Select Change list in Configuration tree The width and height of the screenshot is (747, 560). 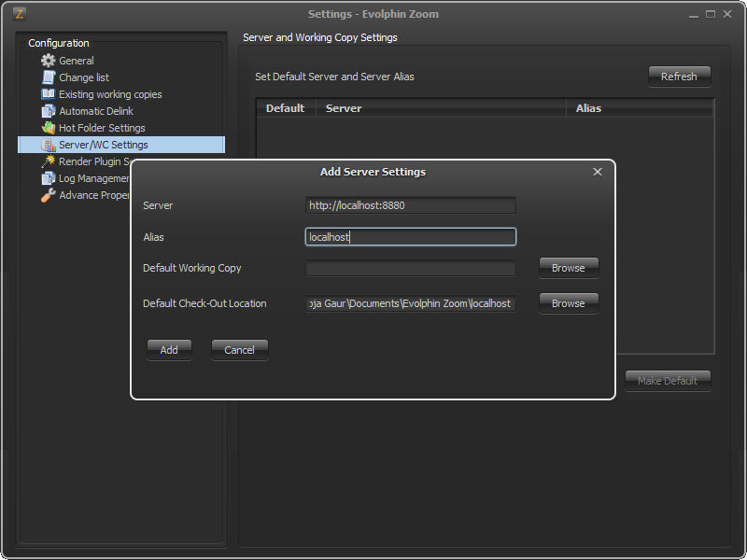(84, 77)
